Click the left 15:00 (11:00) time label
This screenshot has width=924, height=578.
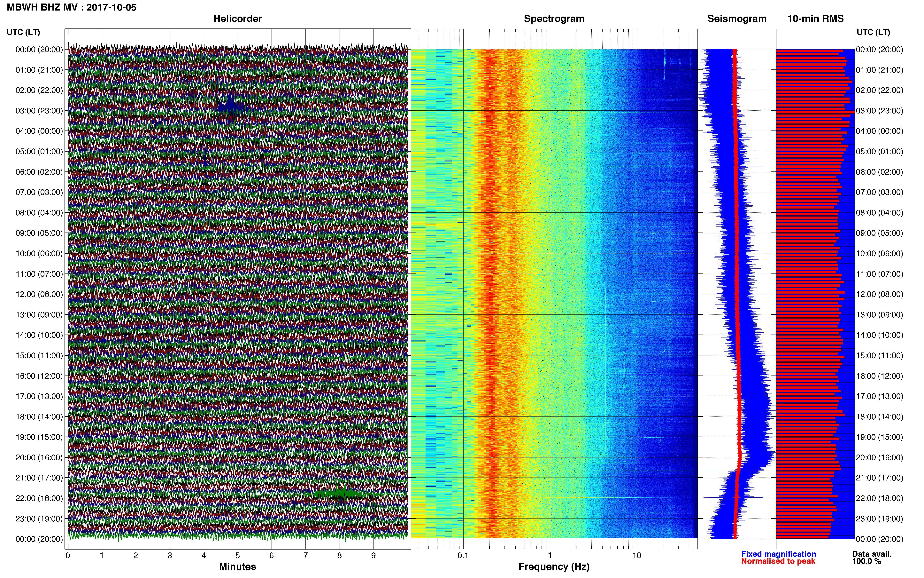[39, 355]
